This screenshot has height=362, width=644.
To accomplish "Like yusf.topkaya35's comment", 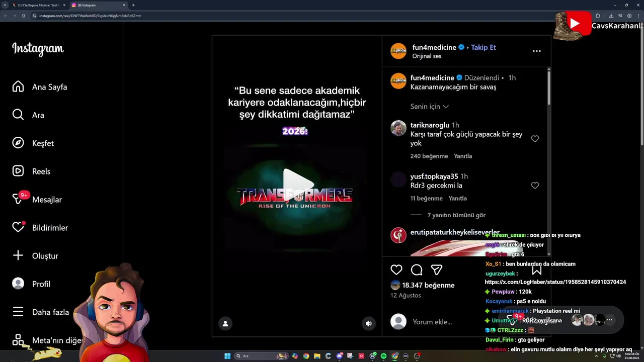I will coord(535,186).
